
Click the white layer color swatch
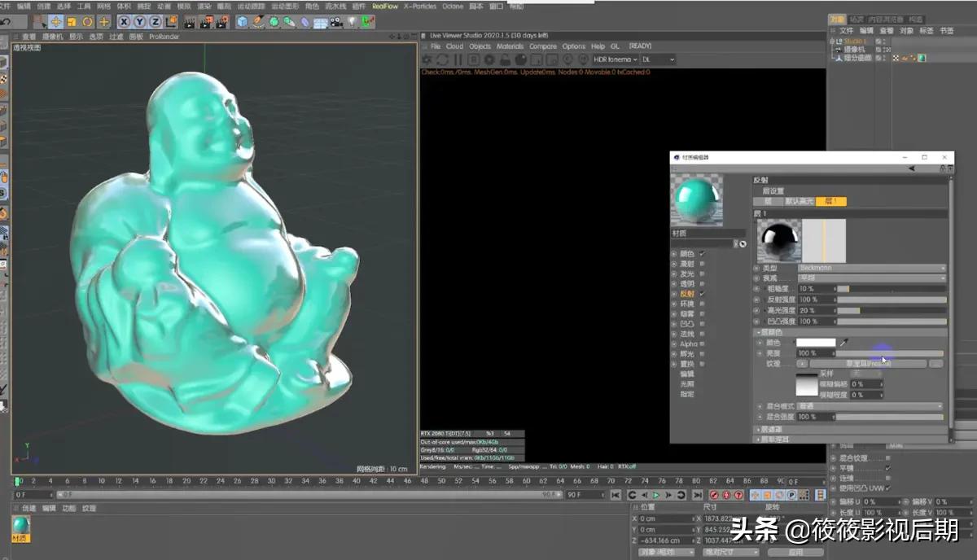(816, 343)
